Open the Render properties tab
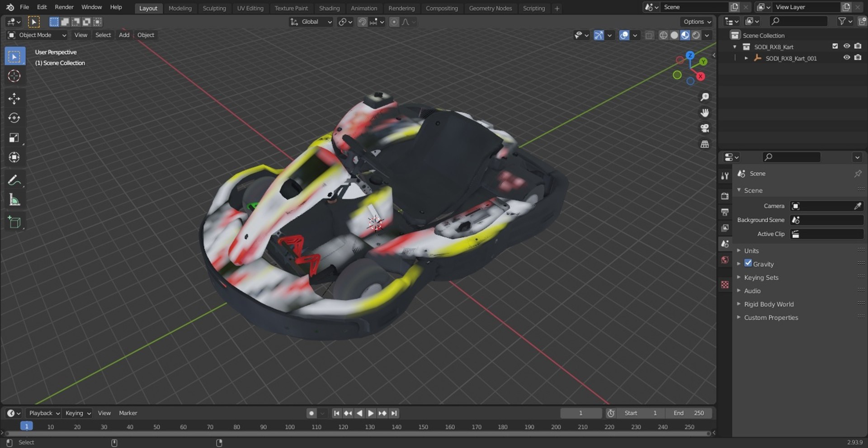 pyautogui.click(x=725, y=196)
